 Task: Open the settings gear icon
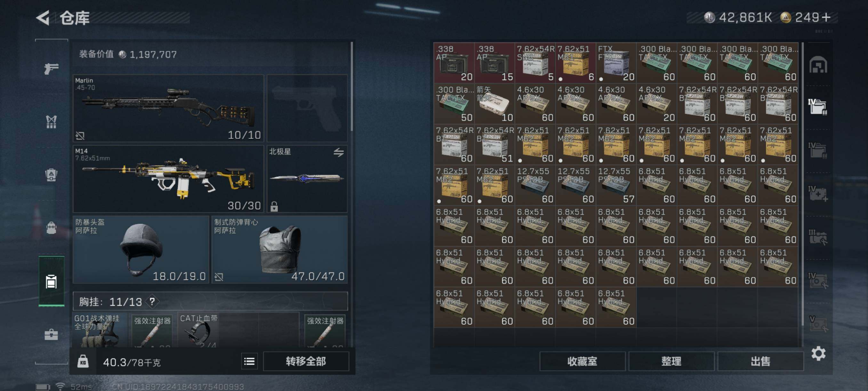tap(818, 353)
